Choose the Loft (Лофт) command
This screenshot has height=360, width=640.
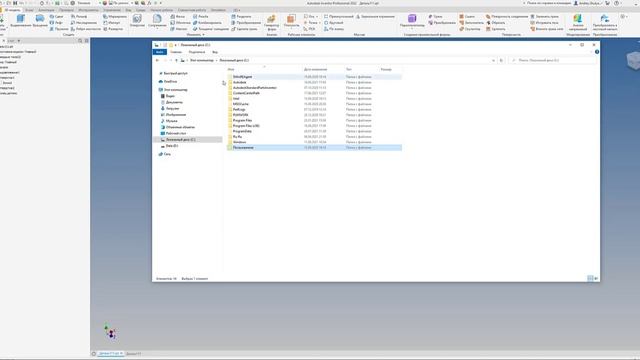(x=56, y=23)
